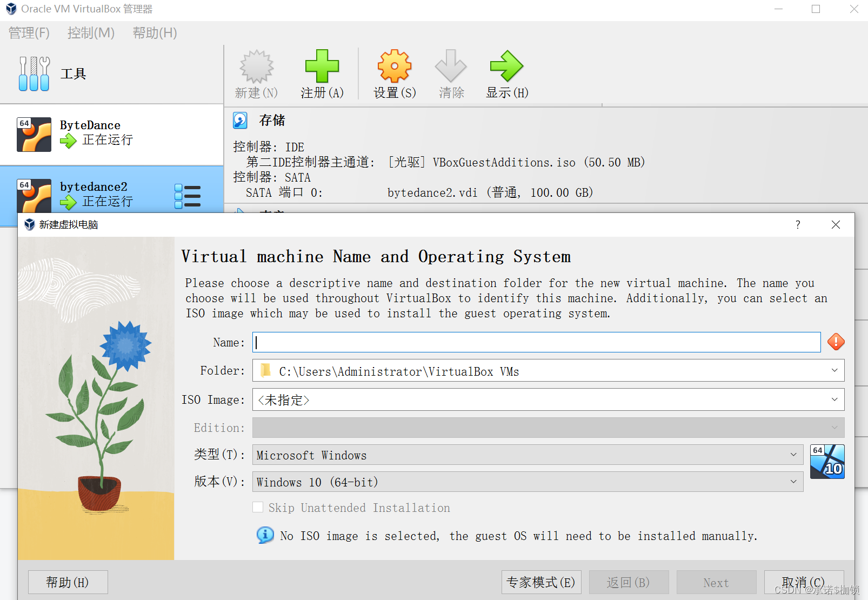Click the VirtualBox manager title bar icon
The height and width of the screenshot is (600, 868).
[11, 9]
